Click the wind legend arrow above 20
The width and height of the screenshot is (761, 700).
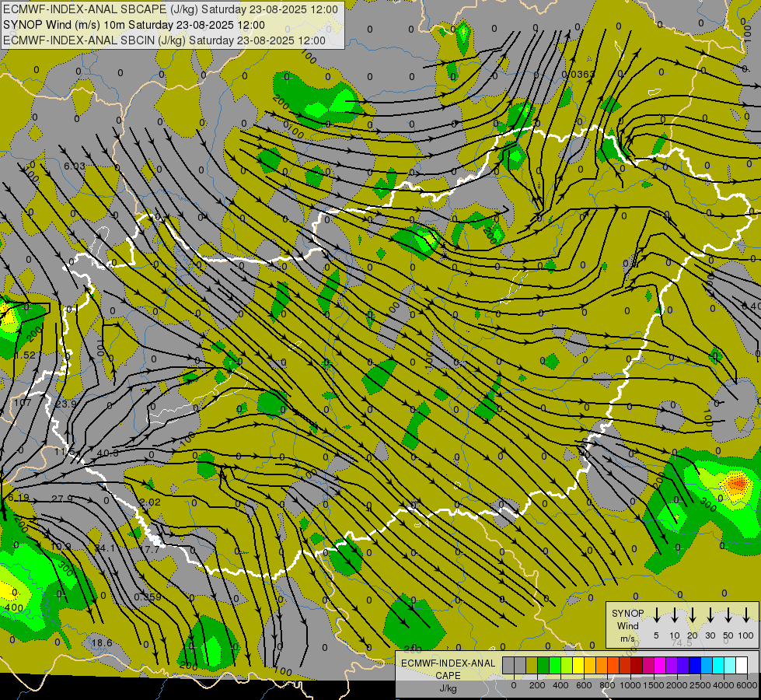pos(693,615)
